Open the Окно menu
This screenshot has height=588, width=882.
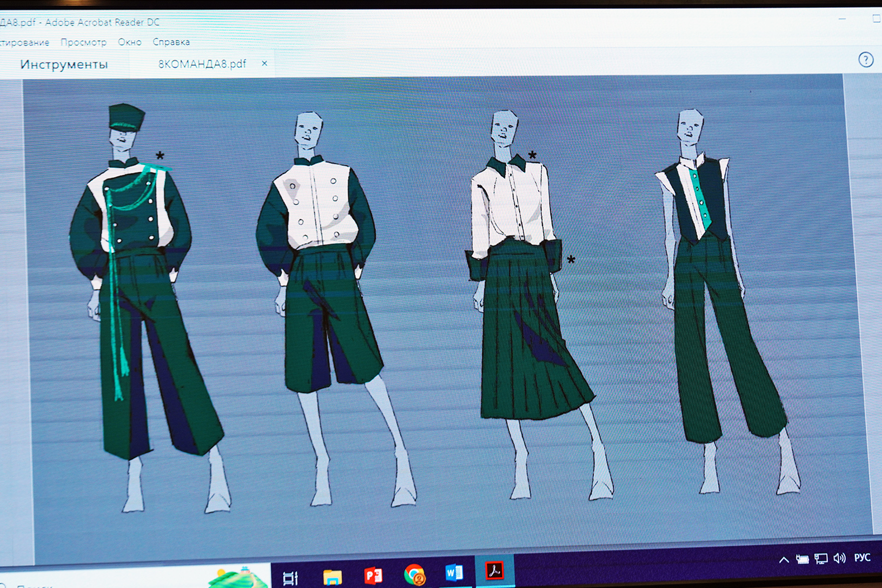coord(129,42)
